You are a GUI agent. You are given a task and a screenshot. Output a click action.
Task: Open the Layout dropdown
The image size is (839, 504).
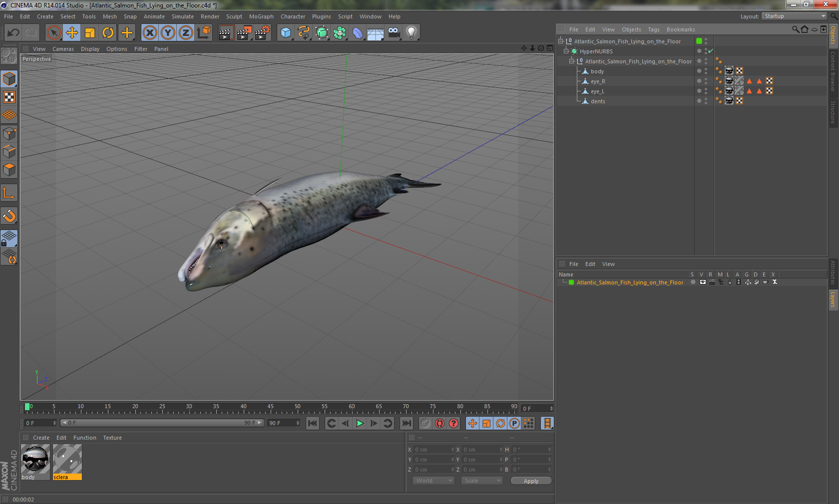(794, 16)
